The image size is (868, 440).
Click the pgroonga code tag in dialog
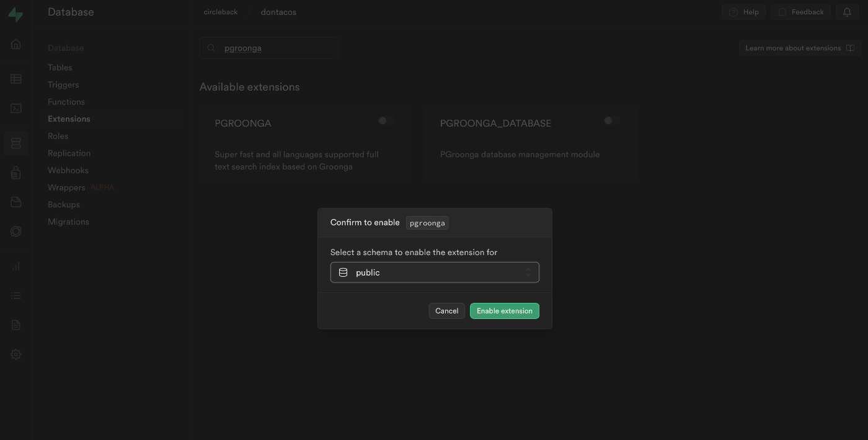[427, 223]
